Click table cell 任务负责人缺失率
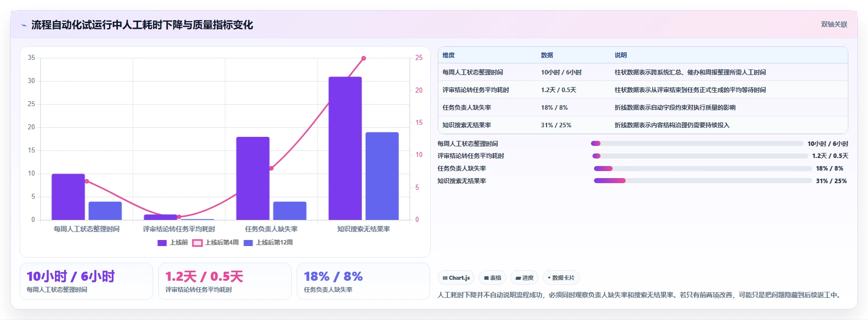This screenshot has height=320, width=868. (466, 108)
